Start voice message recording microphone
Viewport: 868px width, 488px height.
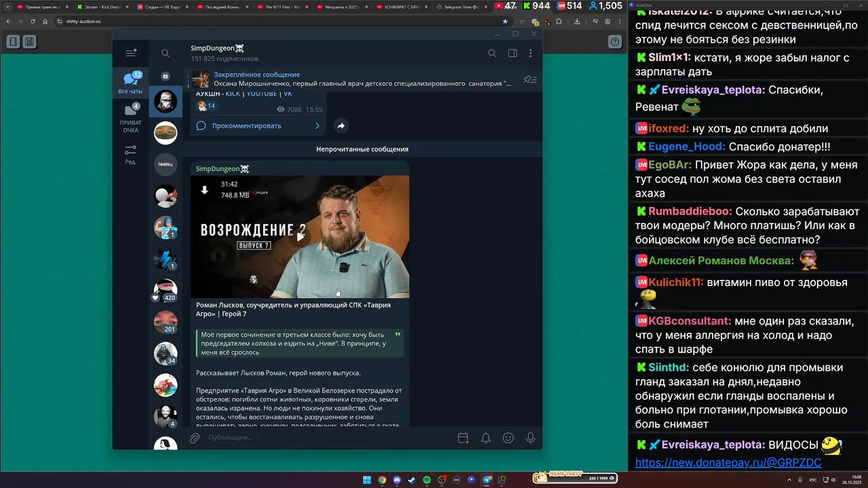530,438
